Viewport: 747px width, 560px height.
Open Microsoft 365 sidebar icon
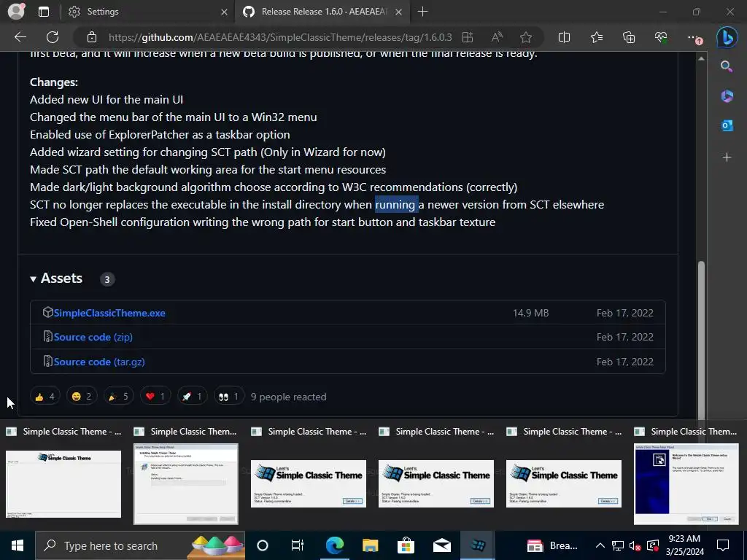[x=727, y=96]
